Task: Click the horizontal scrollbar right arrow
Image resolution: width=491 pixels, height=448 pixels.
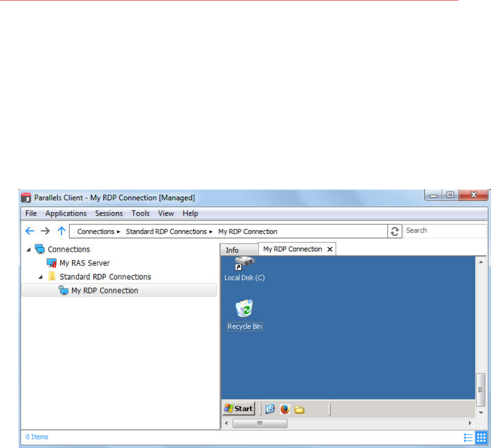Action: point(470,423)
